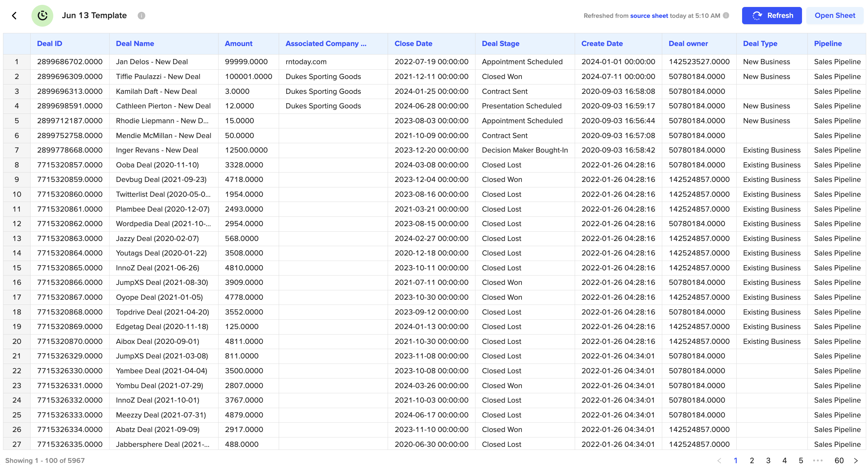This screenshot has width=868, height=465.
Task: Select the rntoday.com company cell
Action: [306, 62]
